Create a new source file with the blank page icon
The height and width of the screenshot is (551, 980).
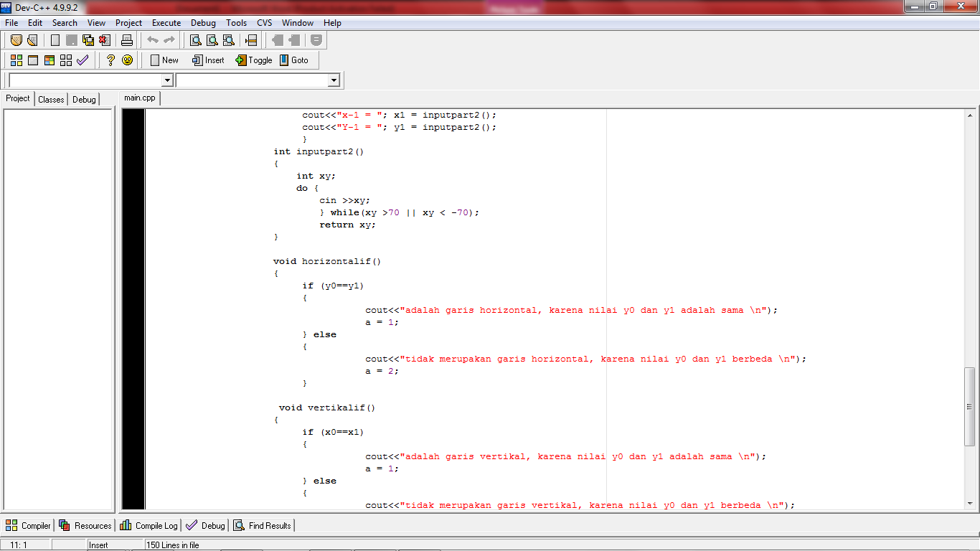[55, 40]
